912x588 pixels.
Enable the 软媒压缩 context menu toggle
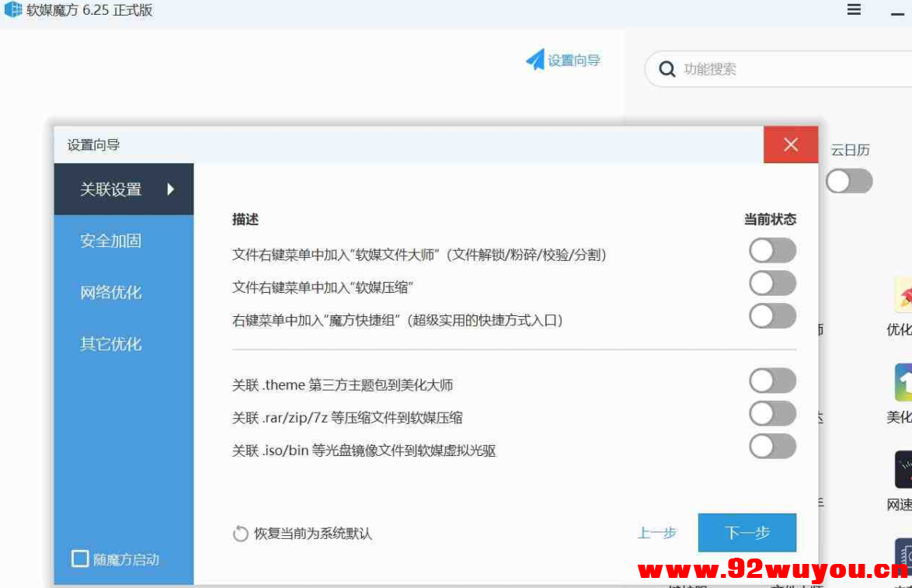click(772, 283)
